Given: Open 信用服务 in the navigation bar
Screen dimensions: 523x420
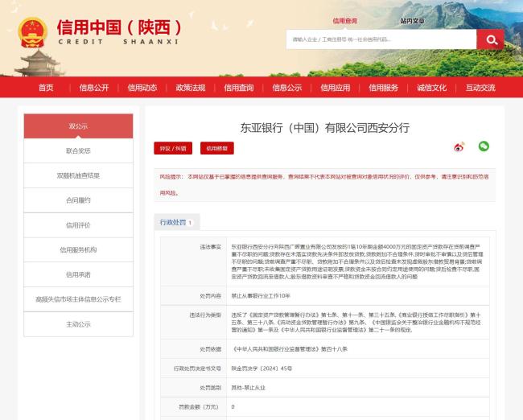Looking at the screenshot, I should coord(383,88).
